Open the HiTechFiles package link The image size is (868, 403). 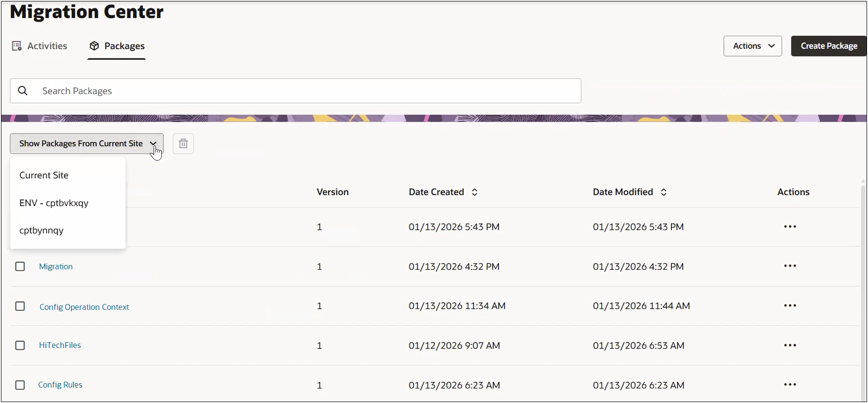pyautogui.click(x=60, y=345)
